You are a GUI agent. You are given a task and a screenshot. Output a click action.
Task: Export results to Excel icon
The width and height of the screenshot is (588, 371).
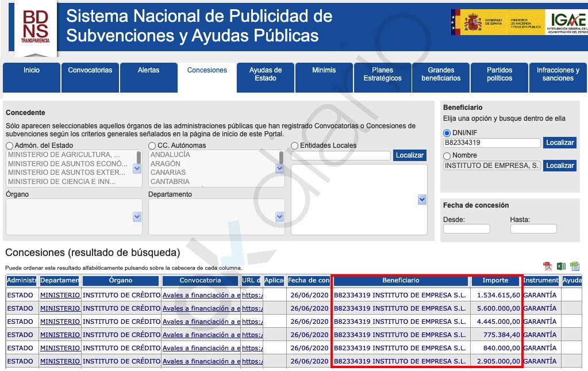(561, 266)
